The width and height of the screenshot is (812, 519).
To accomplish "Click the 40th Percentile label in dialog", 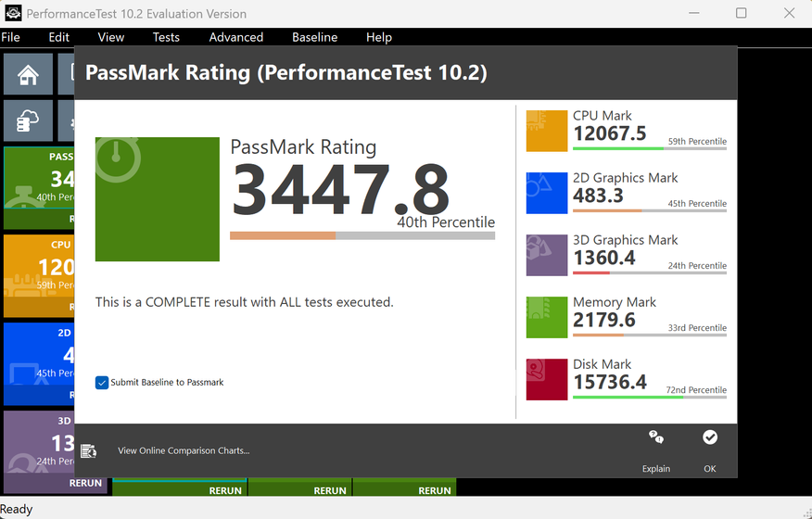I will 446,222.
